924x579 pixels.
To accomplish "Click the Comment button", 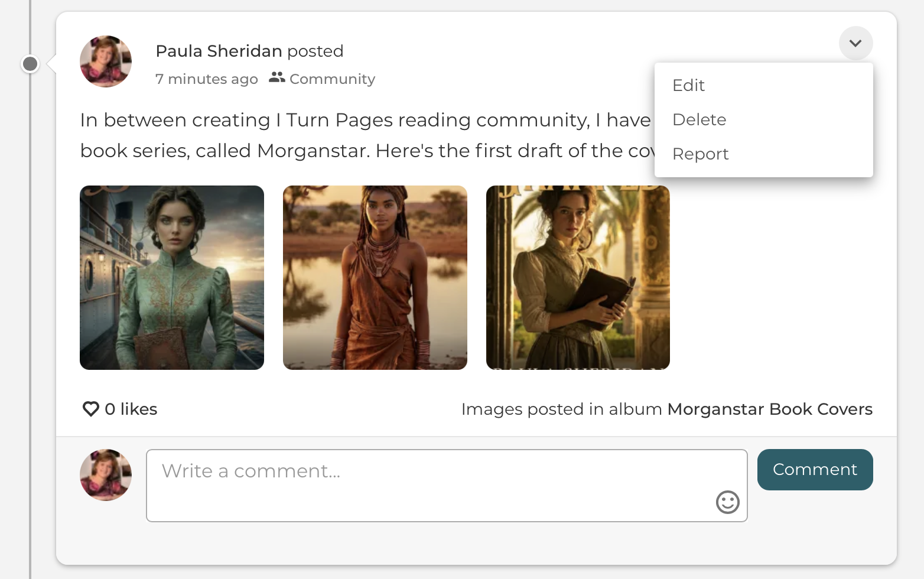I will tap(815, 470).
